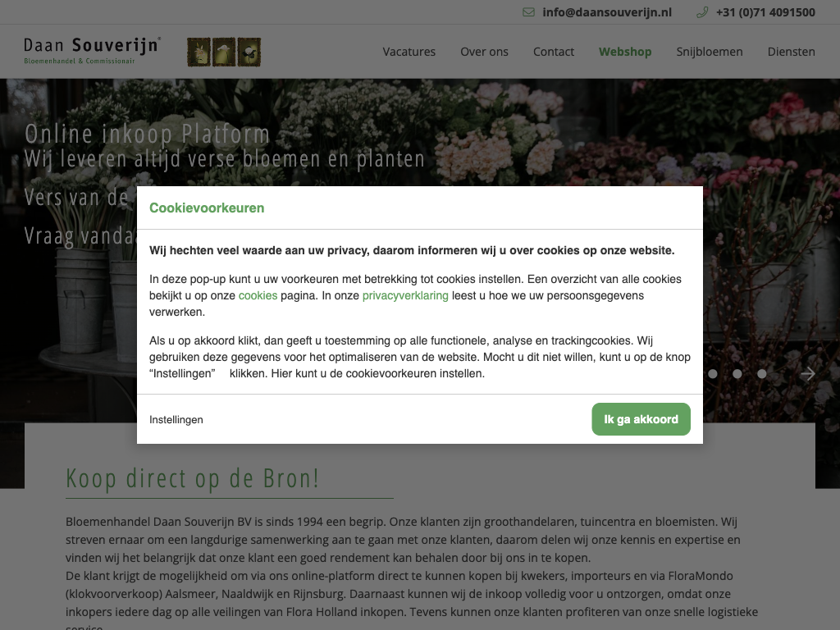Click the Daan Souverijn logo
The width and height of the screenshot is (840, 630).
(x=92, y=51)
